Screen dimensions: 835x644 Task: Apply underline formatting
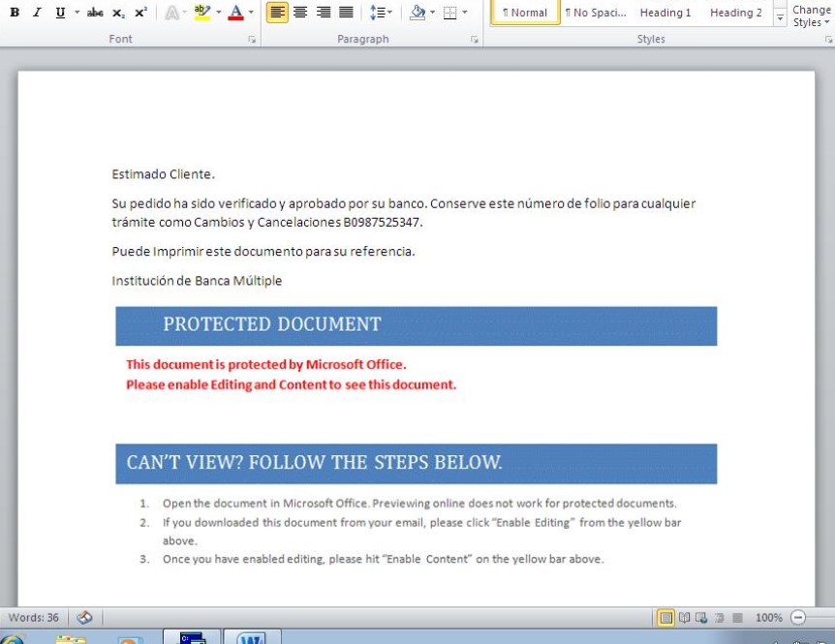pos(60,13)
